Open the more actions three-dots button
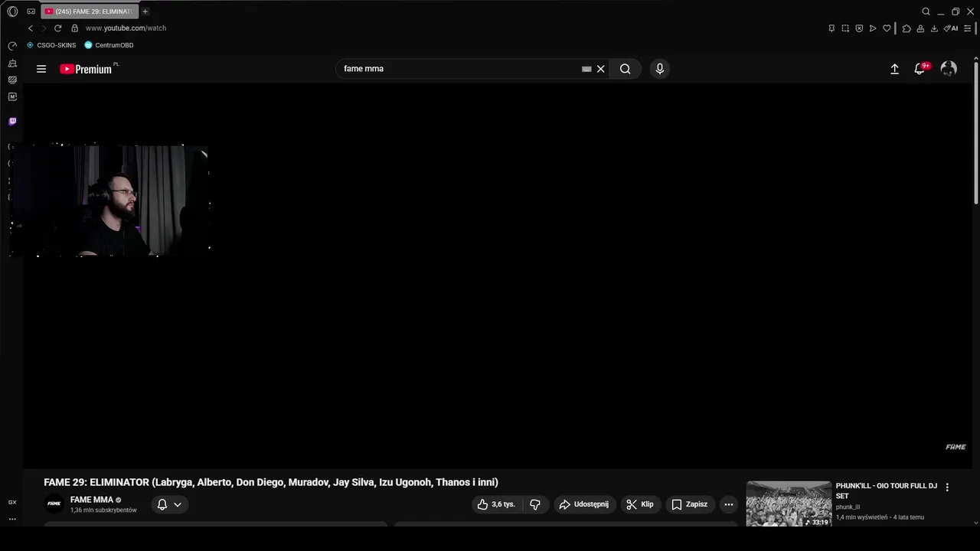This screenshot has width=980, height=551. pyautogui.click(x=729, y=504)
